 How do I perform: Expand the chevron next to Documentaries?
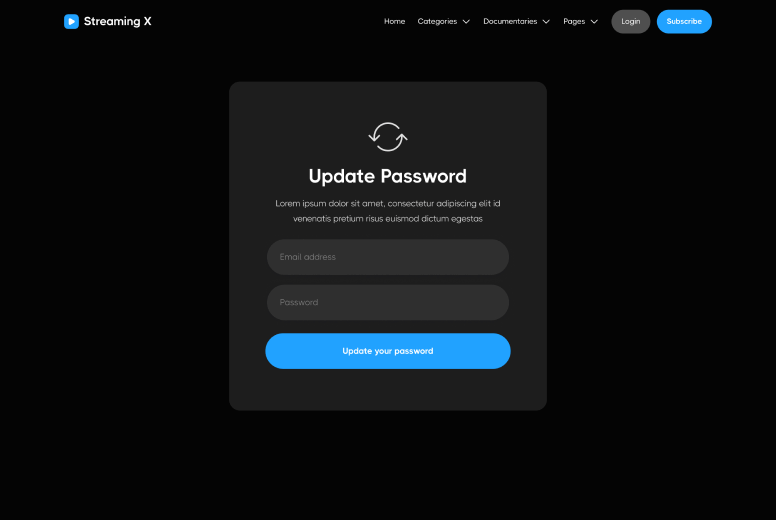(546, 22)
